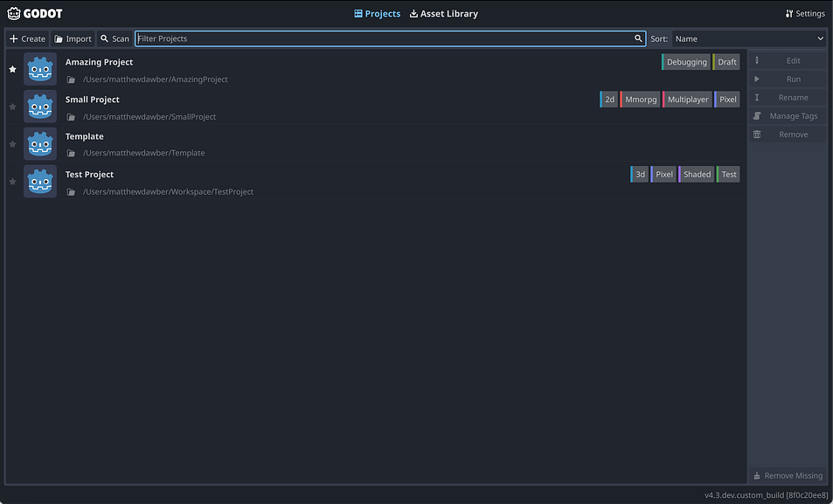Click the Pixel tag on Small Project
This screenshot has width=833, height=504.
[x=727, y=100]
